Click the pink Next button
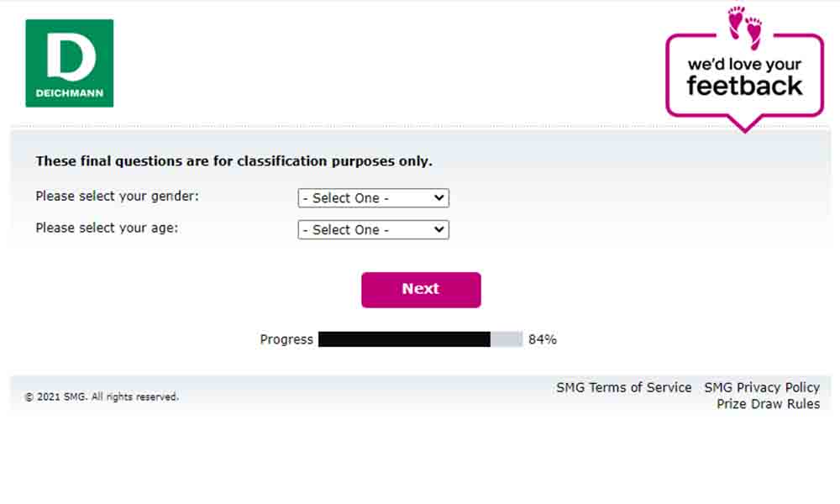The width and height of the screenshot is (840, 504). 421,290
